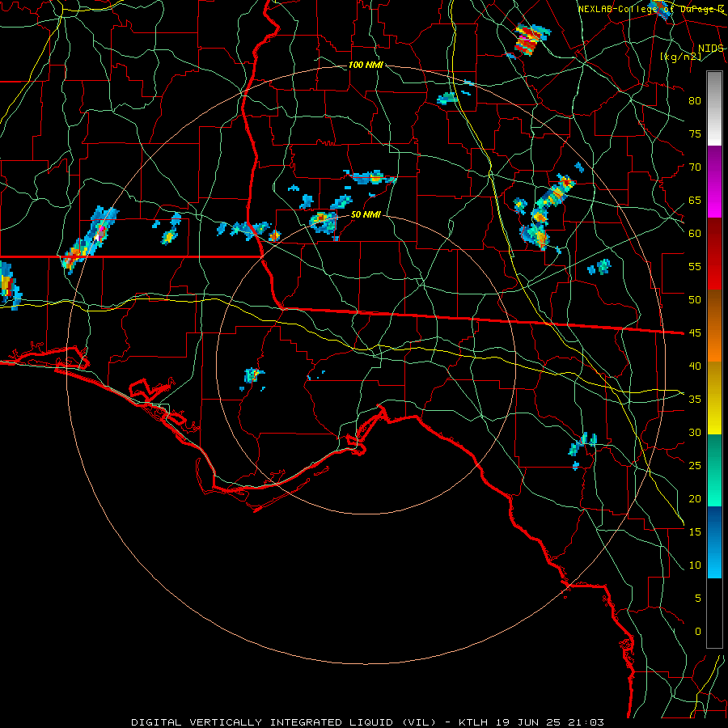Click scale value "80"
Image resolution: width=728 pixels, height=728 pixels.
695,101
